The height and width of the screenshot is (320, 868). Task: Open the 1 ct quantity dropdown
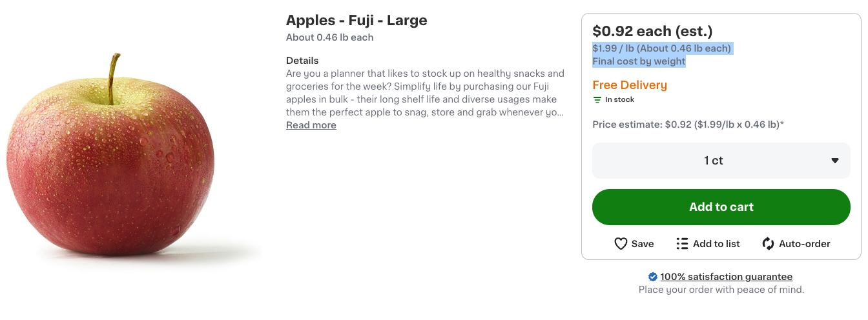(721, 161)
